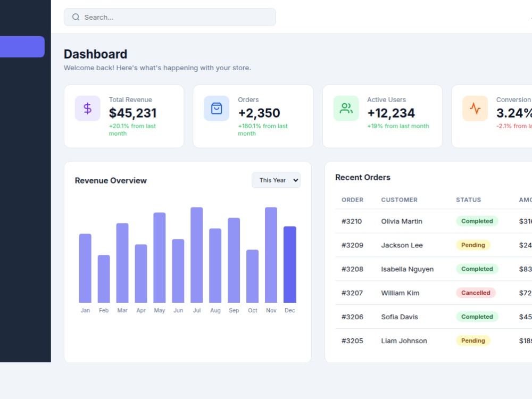The image size is (532, 399).
Task: Click customer name William Kim
Action: tap(400, 293)
